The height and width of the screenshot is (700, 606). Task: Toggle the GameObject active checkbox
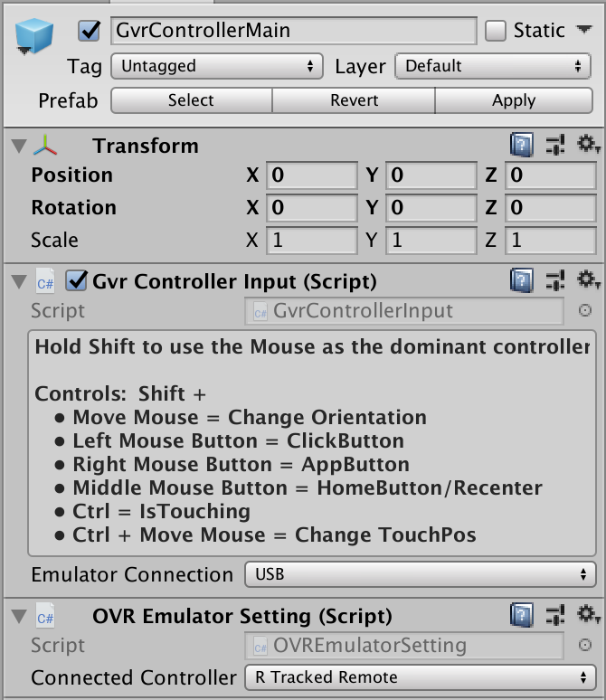[90, 31]
